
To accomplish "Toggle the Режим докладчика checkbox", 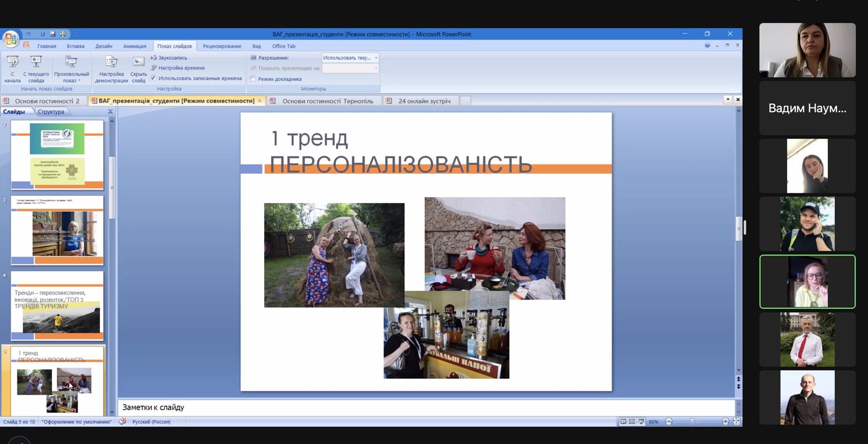I will (253, 79).
